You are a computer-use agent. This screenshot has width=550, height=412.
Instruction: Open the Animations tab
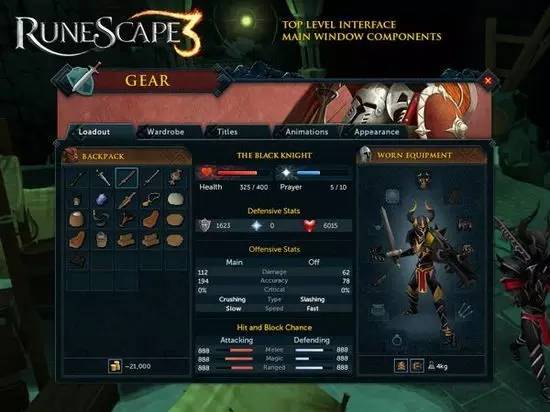307,132
